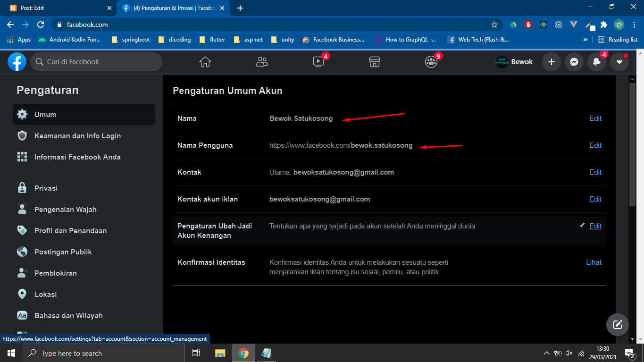
Task: Click the Cari di Facebook search field
Action: click(96, 62)
